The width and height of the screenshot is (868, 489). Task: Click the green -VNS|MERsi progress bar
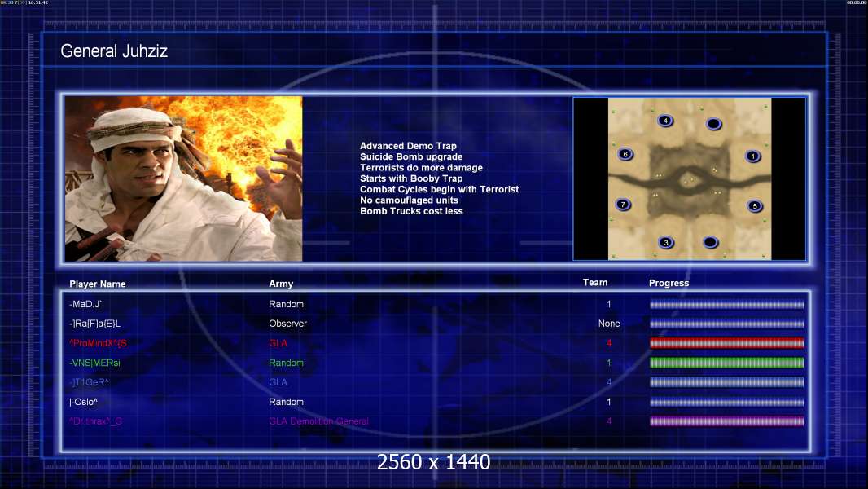pos(726,363)
